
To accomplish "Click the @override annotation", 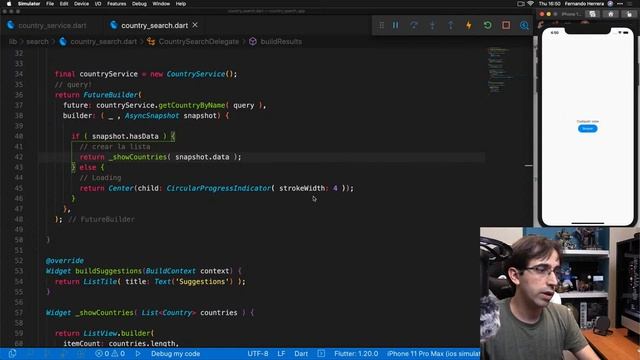I will coord(64,261).
